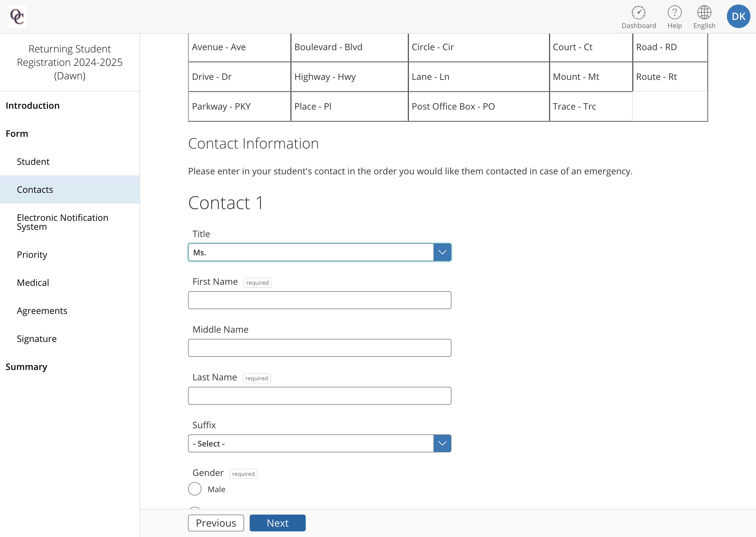Click the school logo in header
This screenshot has height=537, width=756.
[17, 17]
